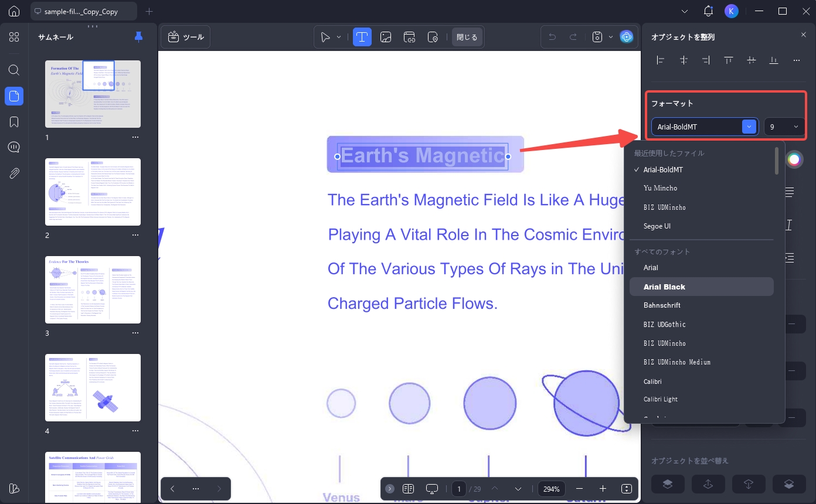Choose Calibri from font list
Image resolution: width=816 pixels, height=504 pixels.
point(702,381)
